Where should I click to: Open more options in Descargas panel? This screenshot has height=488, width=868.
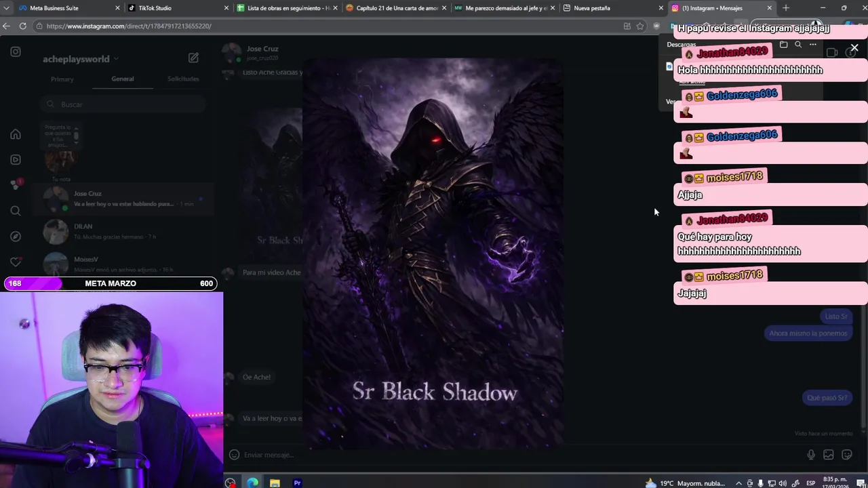[x=813, y=45]
